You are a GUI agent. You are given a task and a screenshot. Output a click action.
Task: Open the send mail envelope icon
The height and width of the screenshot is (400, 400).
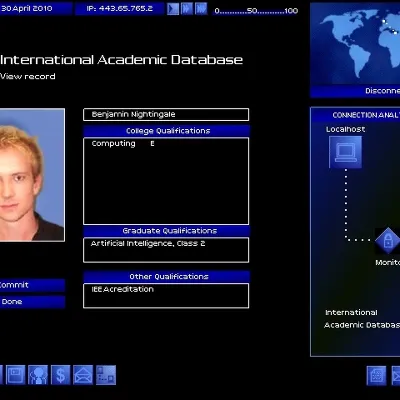pos(83,375)
